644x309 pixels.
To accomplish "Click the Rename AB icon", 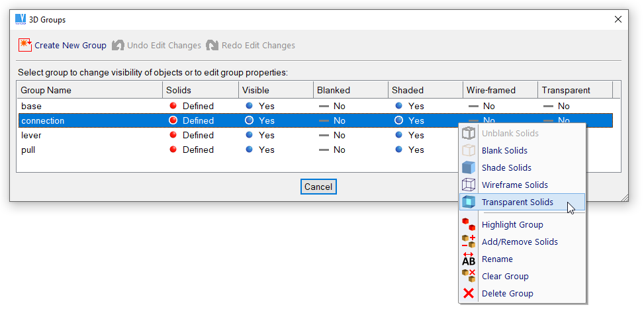I will point(469,259).
